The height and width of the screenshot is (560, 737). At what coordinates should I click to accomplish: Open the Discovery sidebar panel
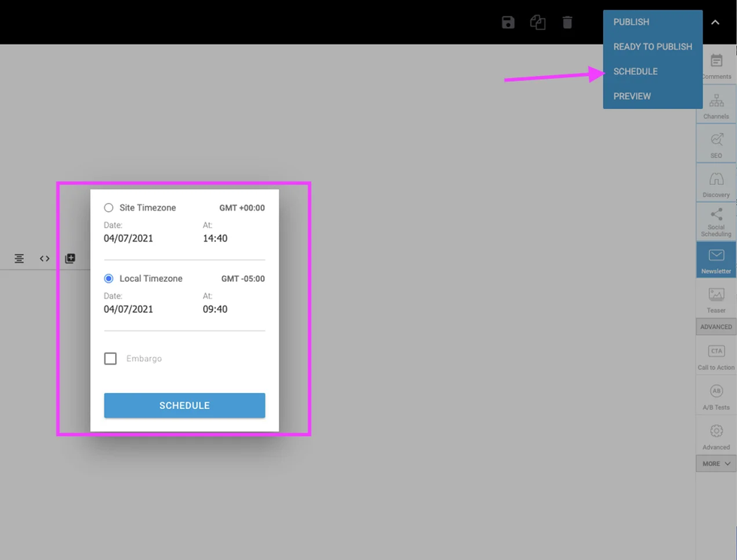click(716, 183)
